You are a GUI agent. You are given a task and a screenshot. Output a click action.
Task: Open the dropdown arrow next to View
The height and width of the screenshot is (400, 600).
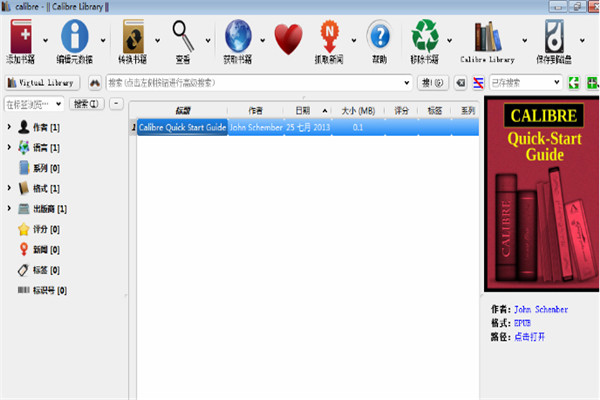point(208,40)
